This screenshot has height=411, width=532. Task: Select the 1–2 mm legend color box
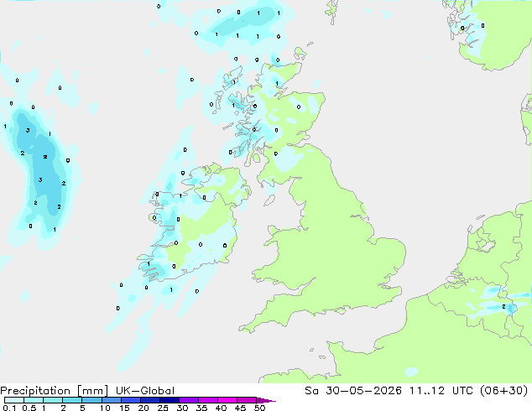click(53, 400)
